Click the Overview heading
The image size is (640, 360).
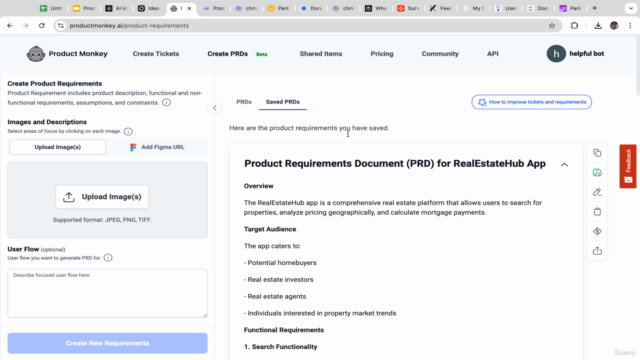[258, 186]
